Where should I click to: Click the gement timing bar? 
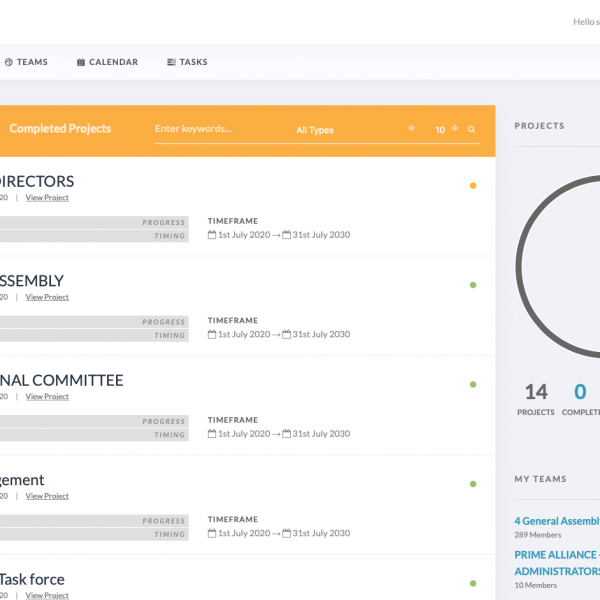point(94,534)
